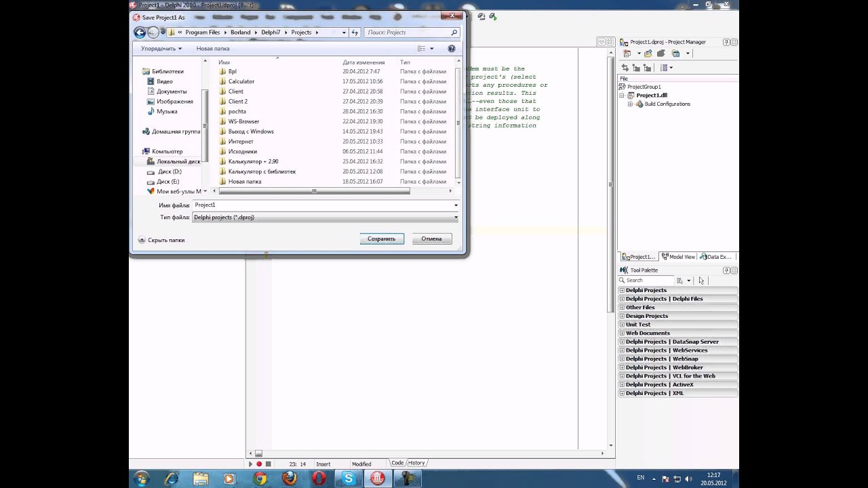868x488 pixels.
Task: Change the file list view mode icon
Action: click(x=421, y=49)
